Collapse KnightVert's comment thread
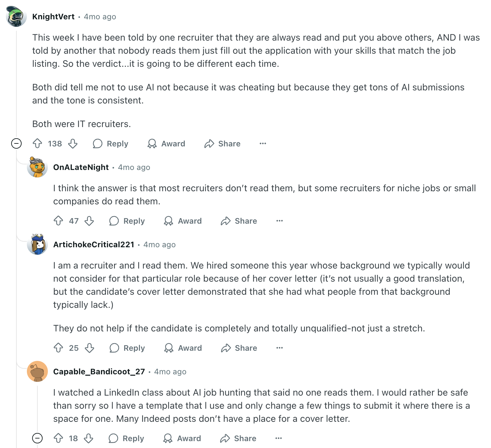The width and height of the screenshot is (491, 448). [16, 143]
